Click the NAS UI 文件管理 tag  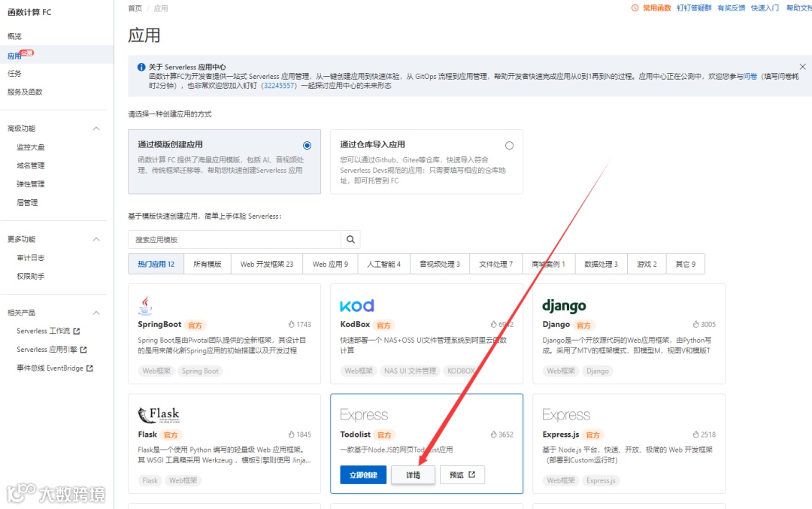410,371
